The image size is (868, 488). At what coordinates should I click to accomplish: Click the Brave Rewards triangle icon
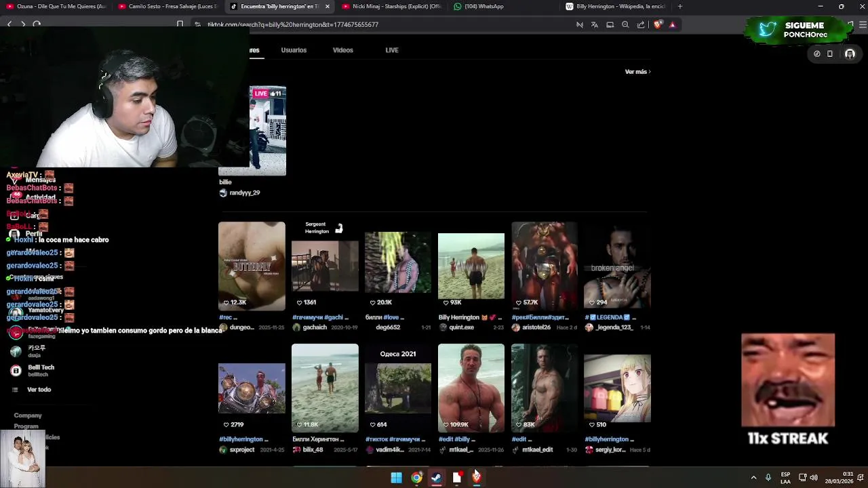pyautogui.click(x=673, y=24)
